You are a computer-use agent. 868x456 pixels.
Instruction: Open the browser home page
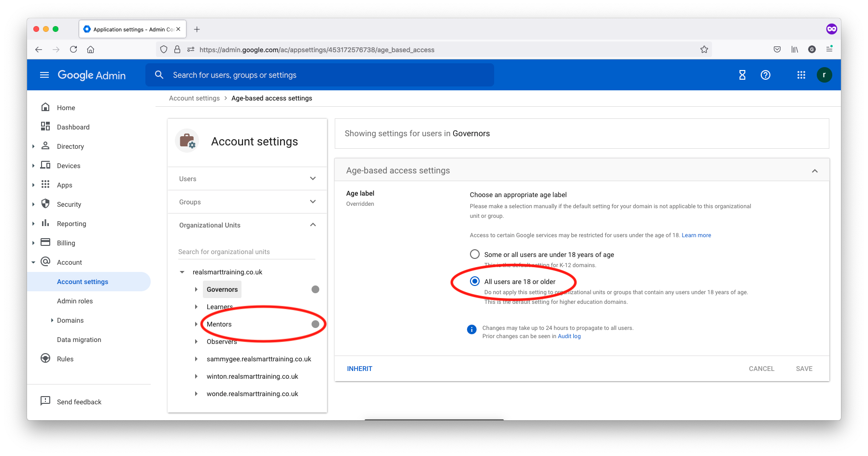90,49
